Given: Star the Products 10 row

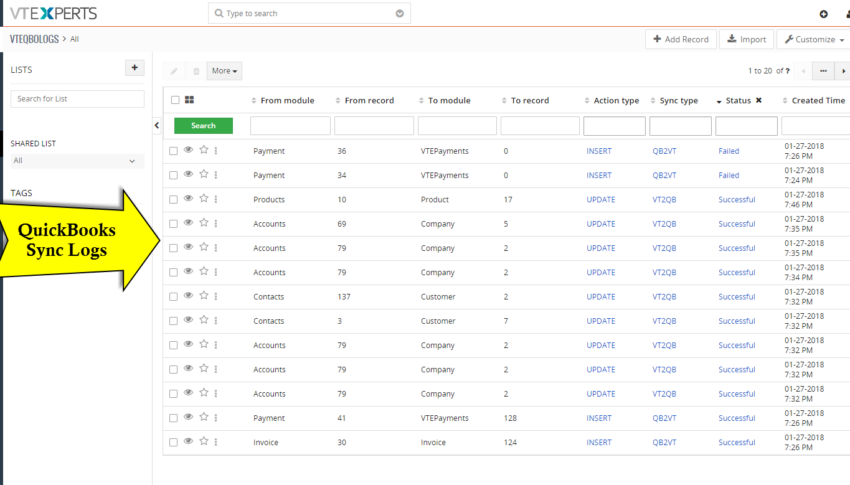Looking at the screenshot, I should [x=204, y=198].
